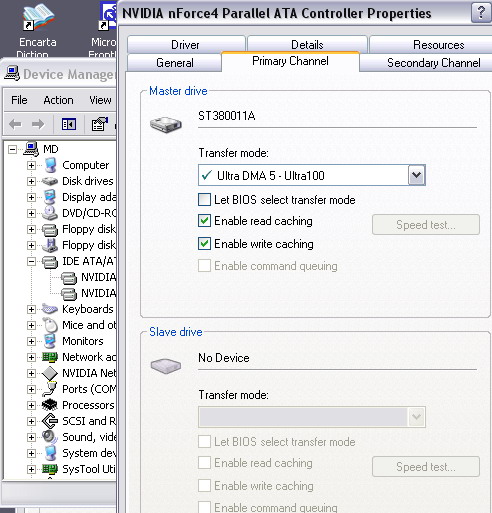Switch to the Resources tab
The width and height of the screenshot is (492, 513).
[x=432, y=45]
